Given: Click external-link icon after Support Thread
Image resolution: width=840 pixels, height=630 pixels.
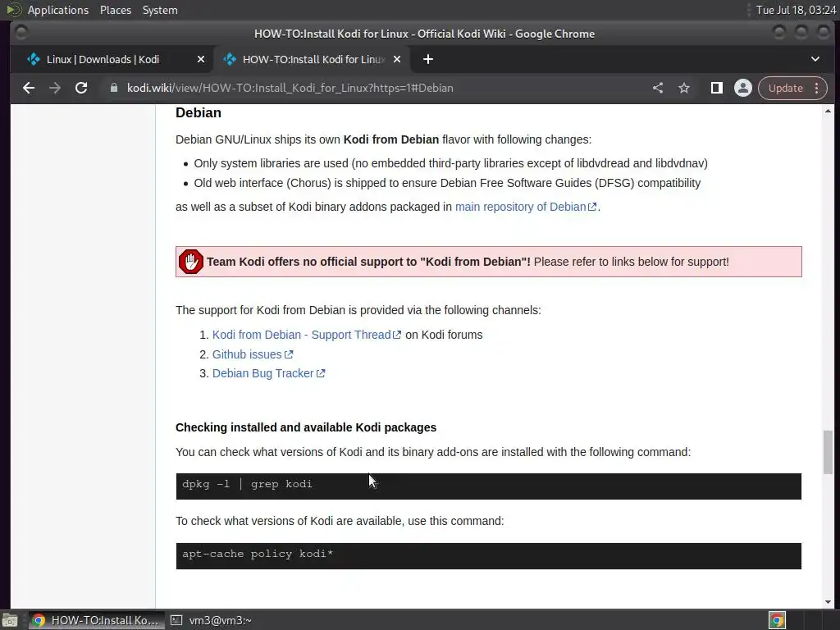Looking at the screenshot, I should (397, 335).
